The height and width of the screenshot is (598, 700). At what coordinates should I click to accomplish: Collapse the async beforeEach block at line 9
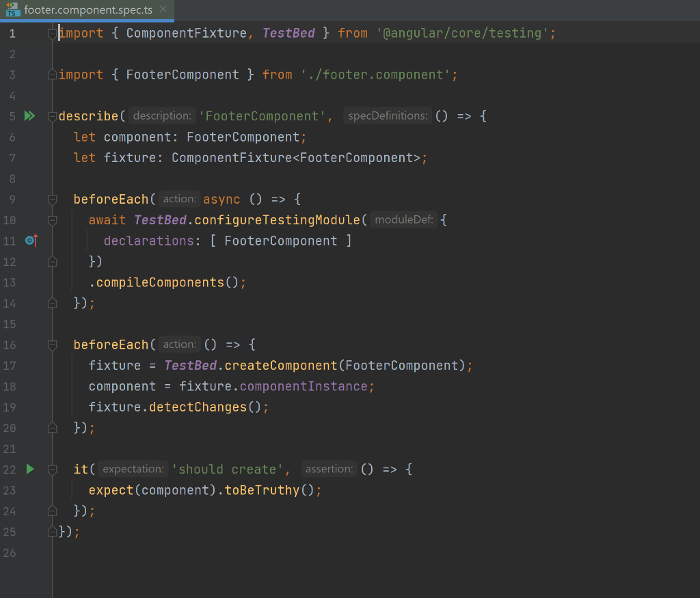click(52, 199)
